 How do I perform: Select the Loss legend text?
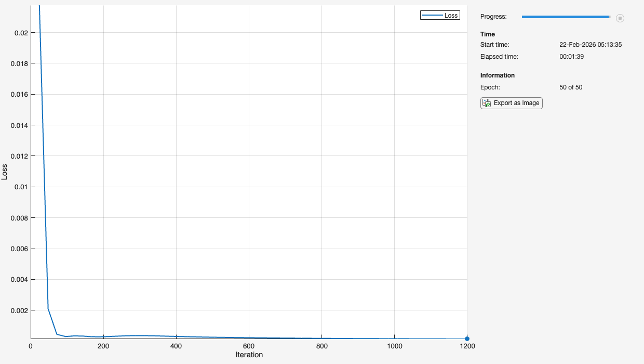(451, 16)
